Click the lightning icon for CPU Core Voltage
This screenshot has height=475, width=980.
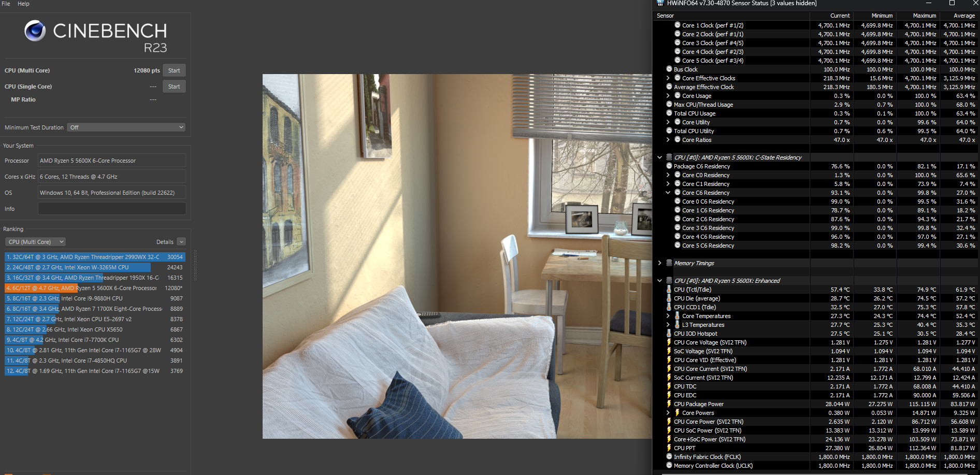[x=669, y=342]
